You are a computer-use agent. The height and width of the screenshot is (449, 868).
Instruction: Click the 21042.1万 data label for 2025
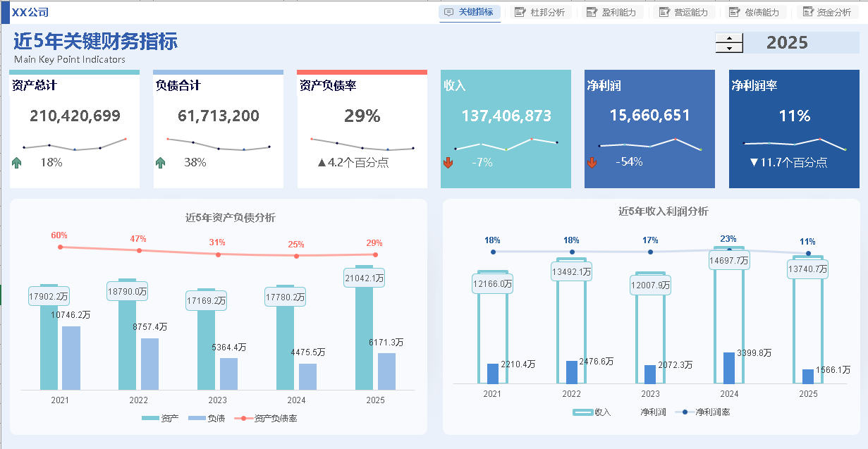click(x=364, y=278)
